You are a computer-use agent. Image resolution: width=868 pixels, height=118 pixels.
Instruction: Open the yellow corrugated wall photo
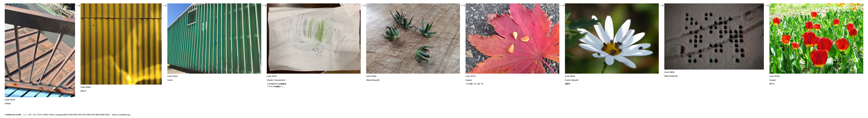(121, 44)
